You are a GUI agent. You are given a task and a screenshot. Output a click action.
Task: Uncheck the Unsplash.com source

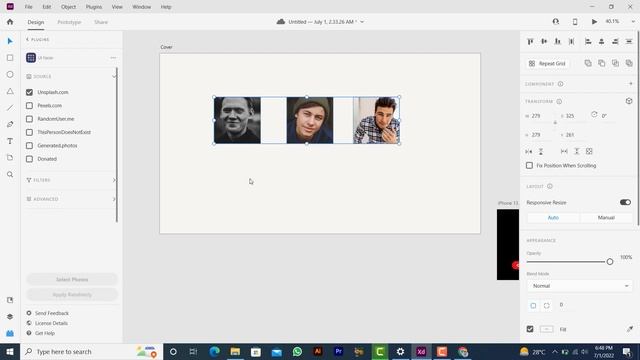[x=29, y=92]
